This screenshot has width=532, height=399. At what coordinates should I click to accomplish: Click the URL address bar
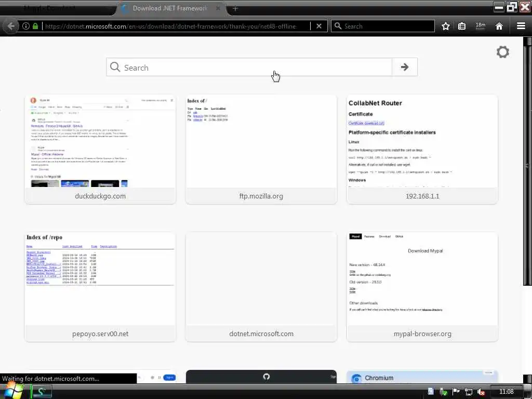point(176,26)
